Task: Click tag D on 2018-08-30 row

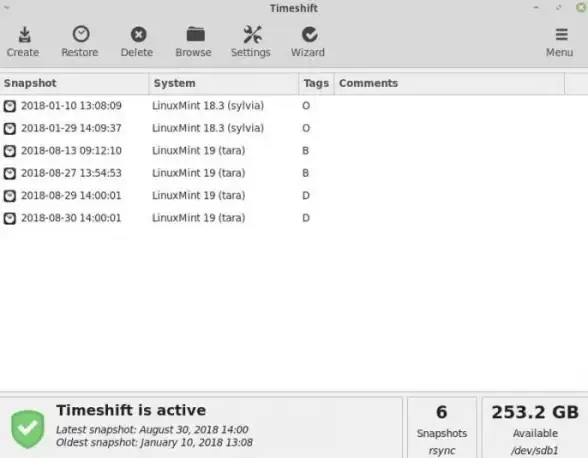Action: click(x=306, y=218)
